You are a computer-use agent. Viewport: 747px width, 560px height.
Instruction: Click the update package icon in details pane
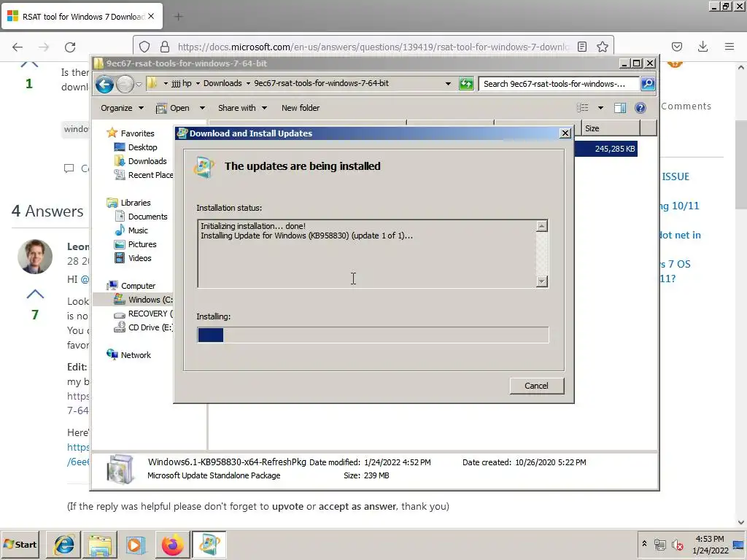(119, 469)
